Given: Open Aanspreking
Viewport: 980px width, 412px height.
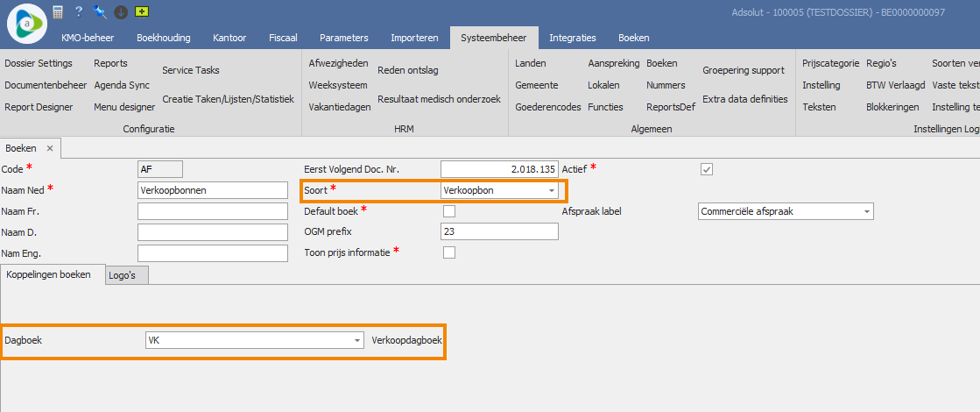Looking at the screenshot, I should point(614,63).
